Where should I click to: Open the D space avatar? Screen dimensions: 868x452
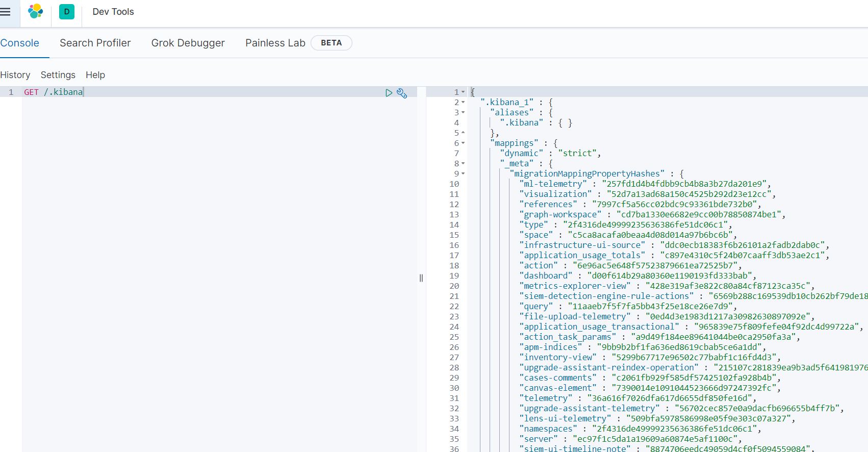point(67,12)
